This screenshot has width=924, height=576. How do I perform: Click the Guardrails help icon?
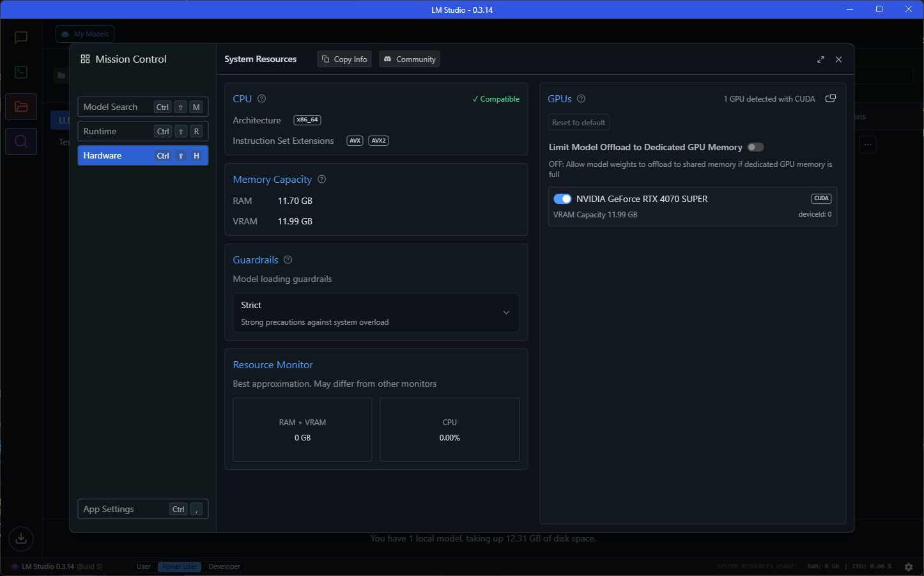(x=288, y=260)
